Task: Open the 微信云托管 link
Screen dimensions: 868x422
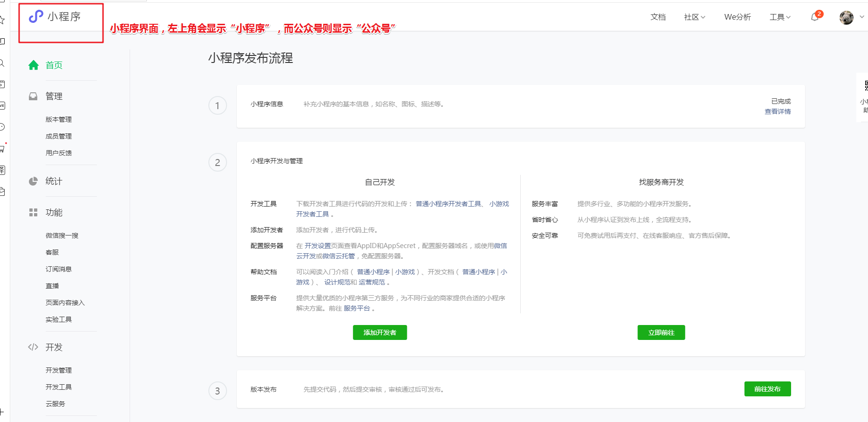Action: point(339,256)
